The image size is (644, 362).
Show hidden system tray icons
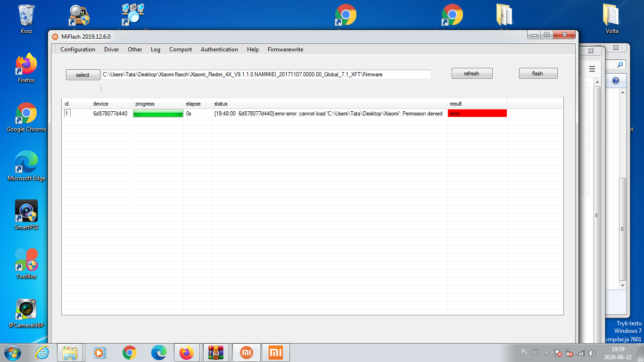coord(546,353)
